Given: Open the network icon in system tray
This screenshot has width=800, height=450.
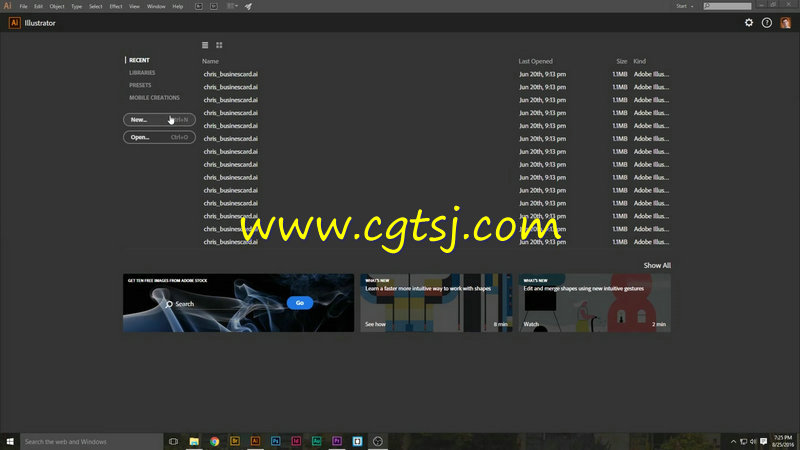Looking at the screenshot, I should [743, 442].
